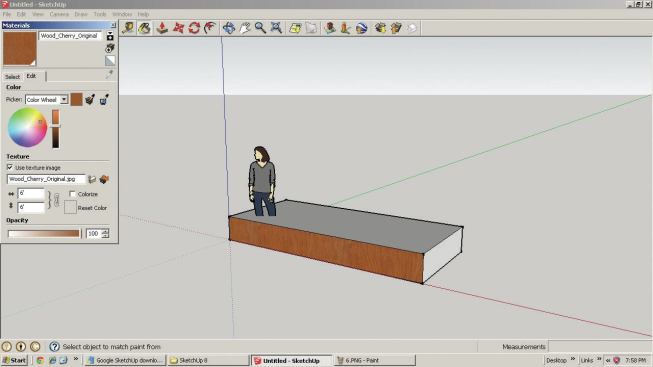The width and height of the screenshot is (653, 367).
Task: Click the greyed Share Component icon
Action: coord(411,28)
